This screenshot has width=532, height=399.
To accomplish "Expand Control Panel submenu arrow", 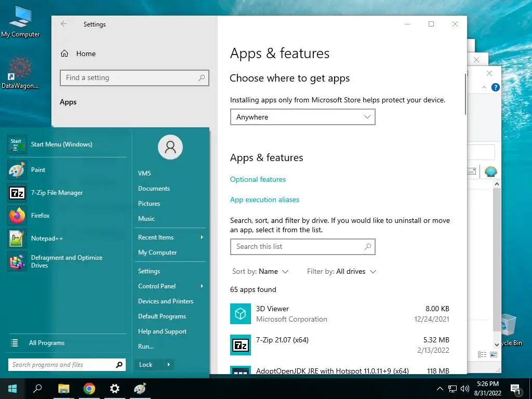I will (x=202, y=286).
